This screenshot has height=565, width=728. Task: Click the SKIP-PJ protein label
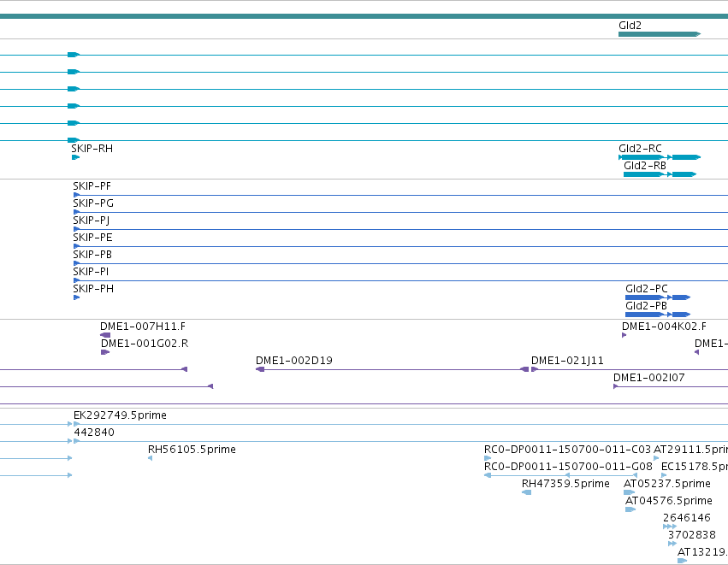pyautogui.click(x=91, y=221)
